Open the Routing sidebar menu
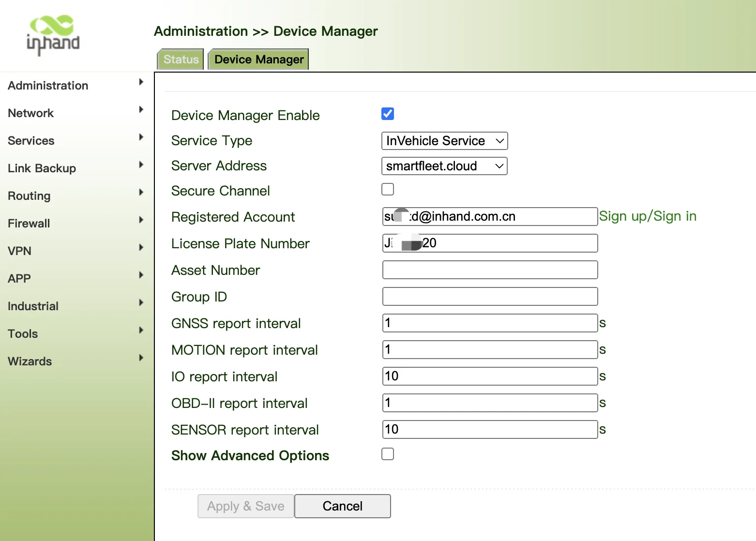Image resolution: width=756 pixels, height=541 pixels. click(x=29, y=196)
